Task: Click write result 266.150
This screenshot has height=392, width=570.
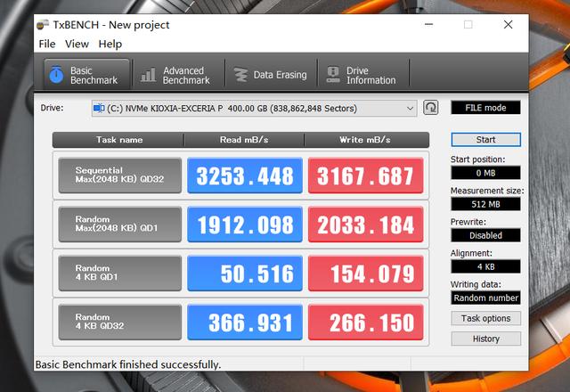Action: click(365, 323)
